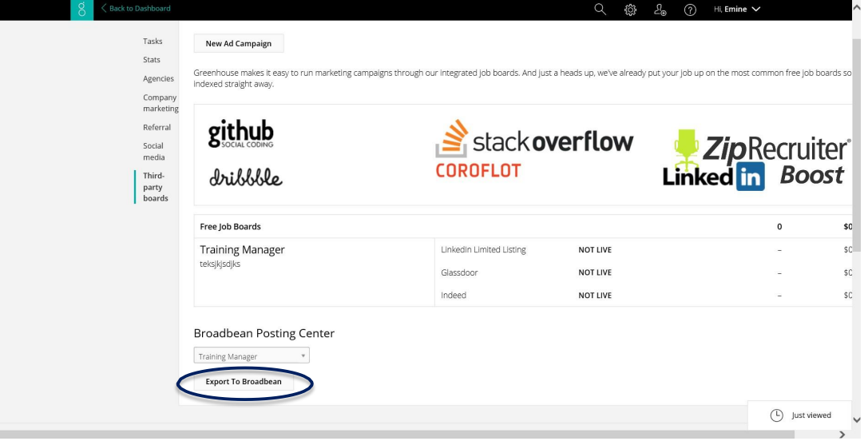Click the Dribbble logo

point(246,177)
